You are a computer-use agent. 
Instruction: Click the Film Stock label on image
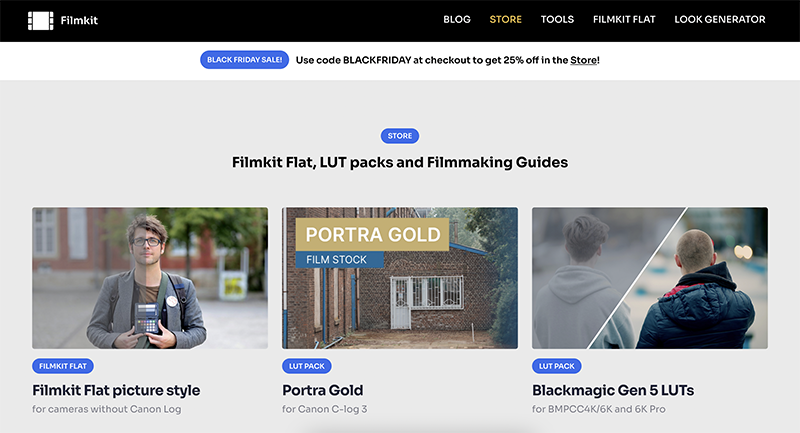(336, 260)
